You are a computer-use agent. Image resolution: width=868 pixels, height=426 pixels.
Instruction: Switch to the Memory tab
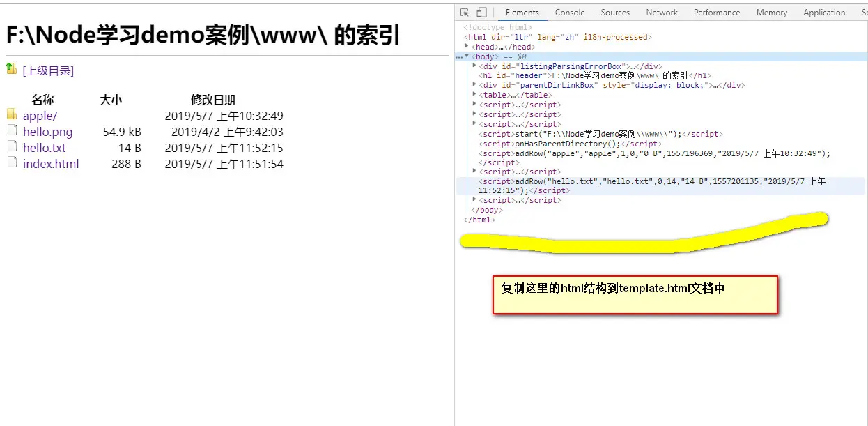tap(772, 13)
